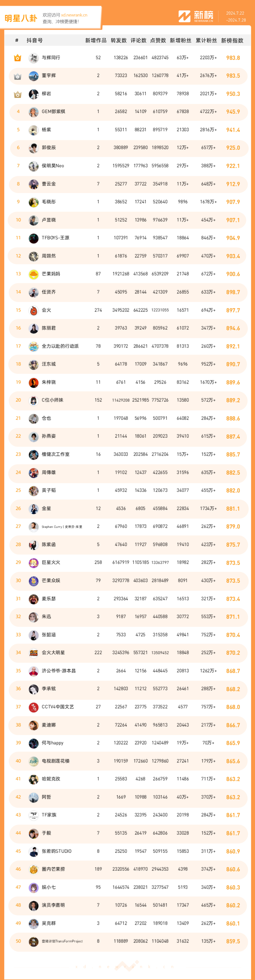Open 杨紫's profile picture
Image resolution: width=255 pixels, height=980 pixels.
pyautogui.click(x=34, y=130)
